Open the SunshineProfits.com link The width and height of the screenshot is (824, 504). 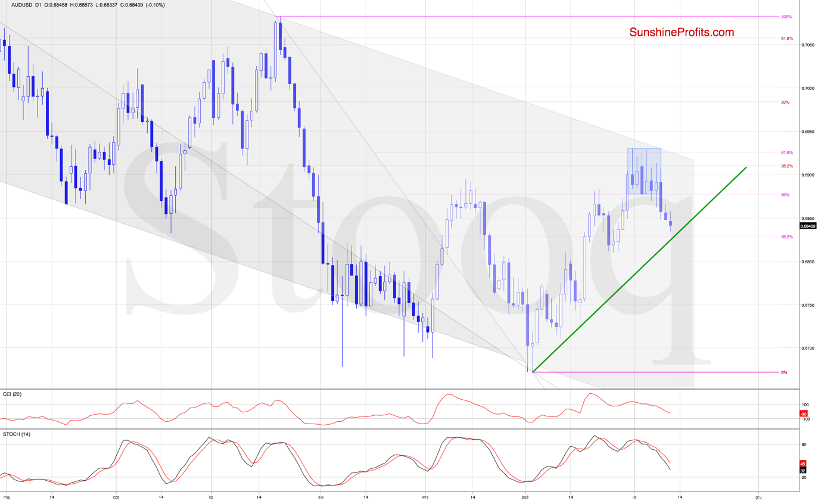682,32
